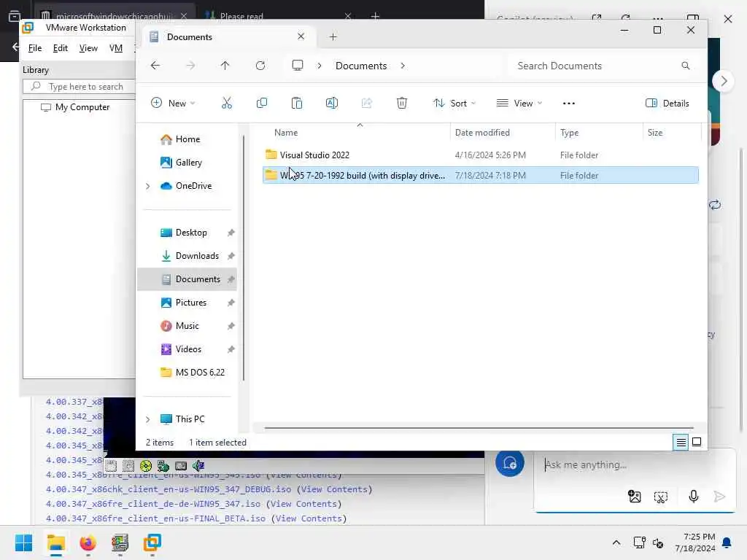Click the add image icon in Copilot
Image resolution: width=747 pixels, height=560 pixels.
(635, 497)
